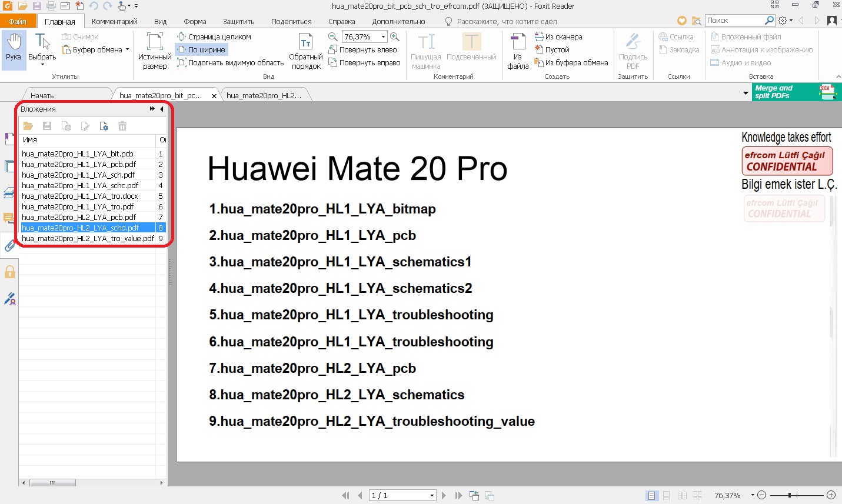Screen dimensions: 842x504
Task: Click the zoom in magnifier in ribbon
Action: coord(395,36)
